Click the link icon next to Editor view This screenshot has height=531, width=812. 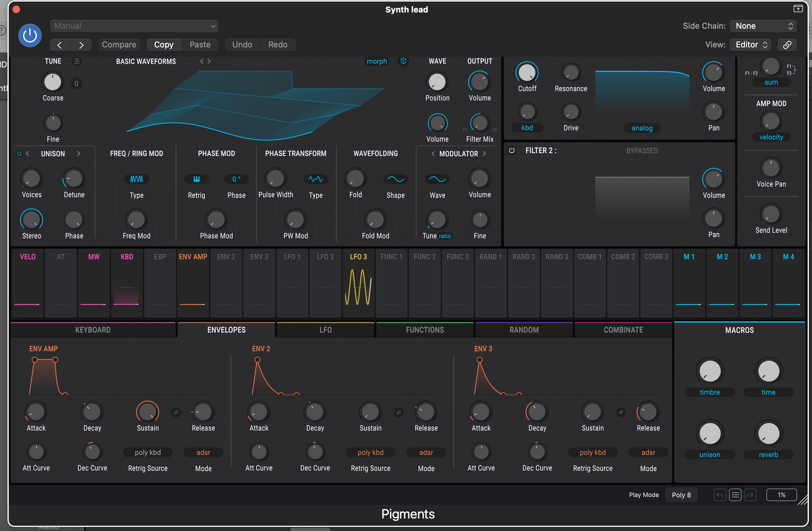click(x=787, y=45)
